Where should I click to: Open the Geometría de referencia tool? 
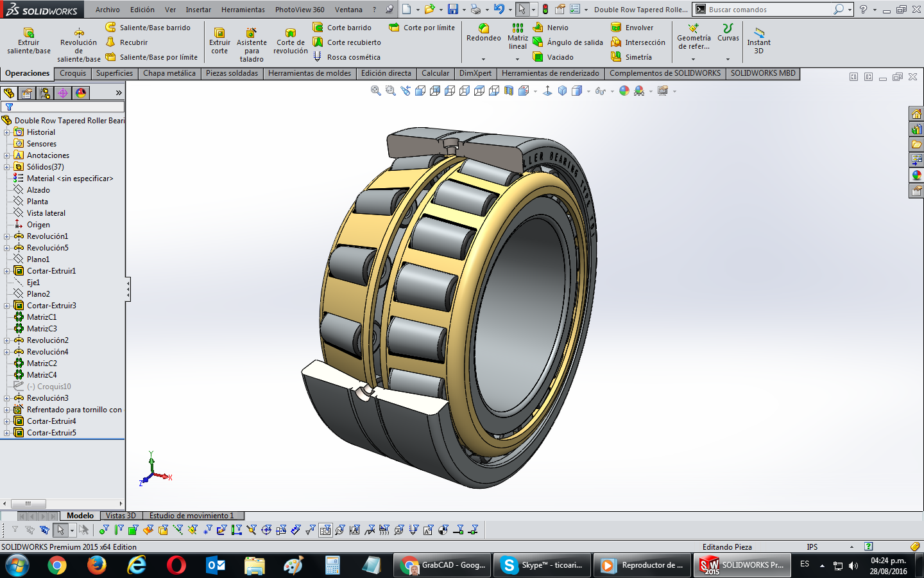click(x=694, y=37)
